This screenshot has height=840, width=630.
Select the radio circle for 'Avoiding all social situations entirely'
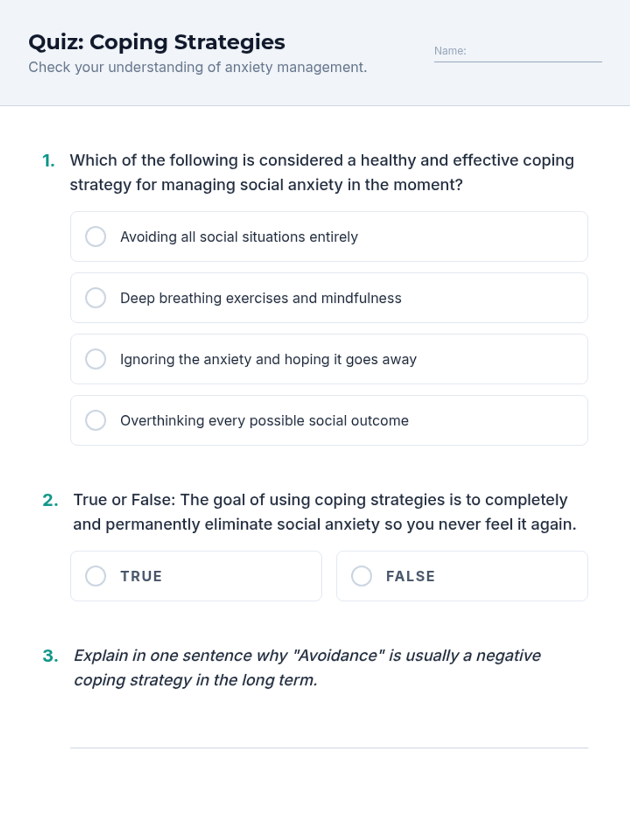96,237
